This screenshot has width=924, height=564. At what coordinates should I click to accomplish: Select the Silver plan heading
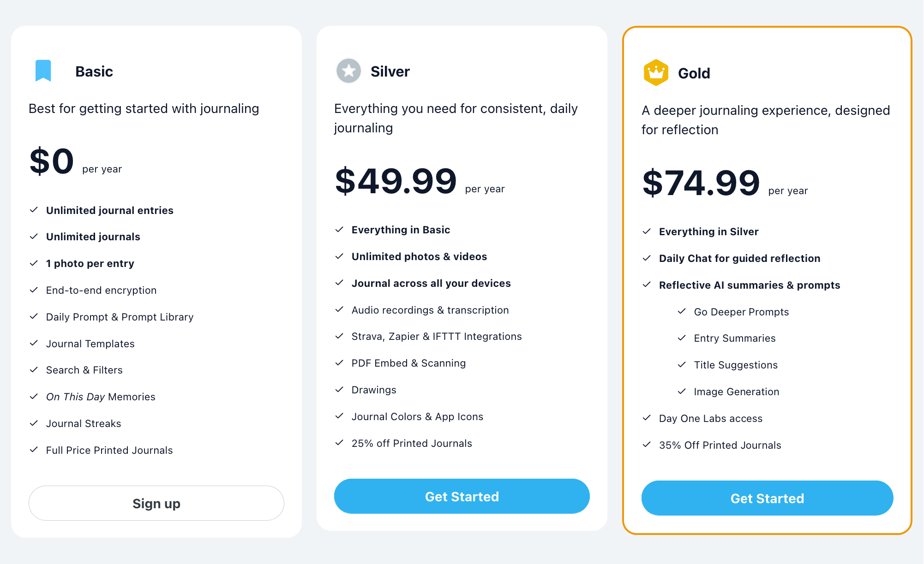(390, 71)
